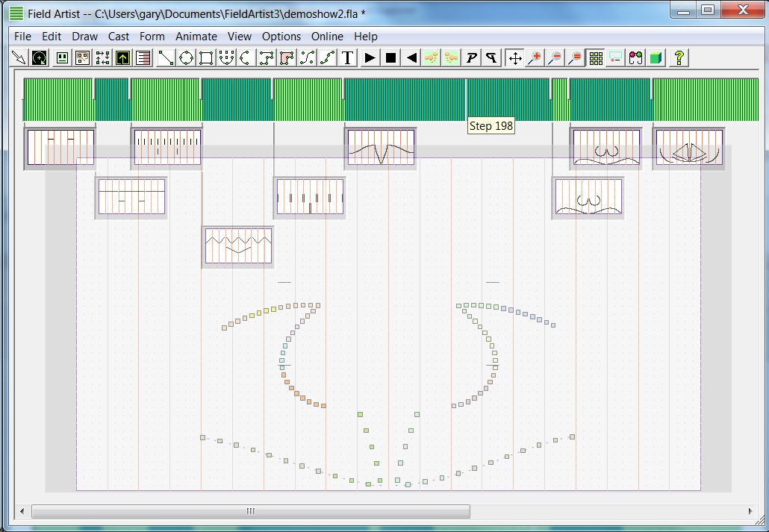Viewport: 769px width, 532px height.
Task: Expand the Draw menu
Action: [x=84, y=36]
